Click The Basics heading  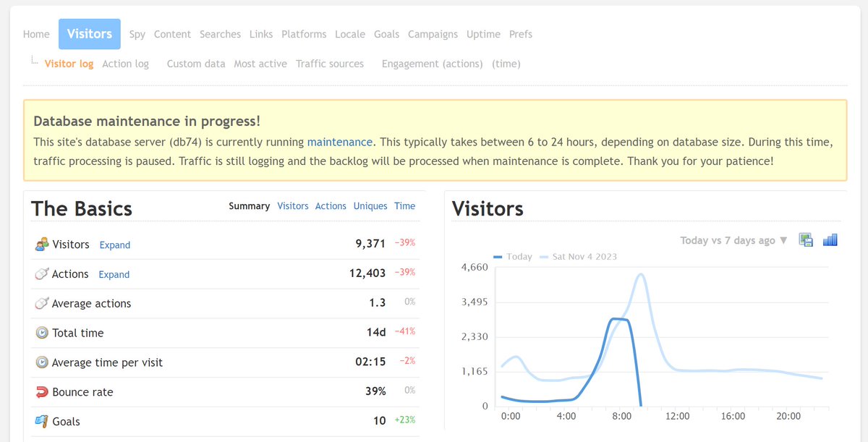pyautogui.click(x=82, y=208)
